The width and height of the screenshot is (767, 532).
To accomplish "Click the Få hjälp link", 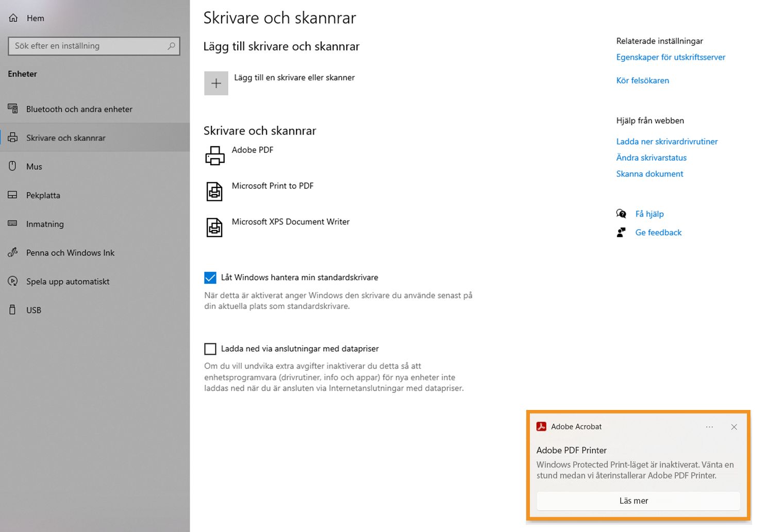I will coord(649,214).
